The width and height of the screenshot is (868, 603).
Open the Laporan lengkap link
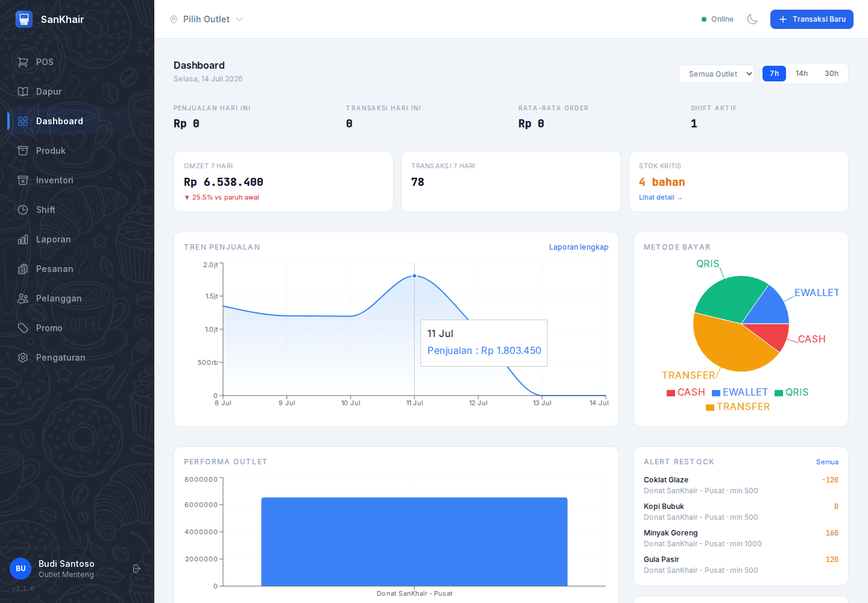pyautogui.click(x=579, y=247)
